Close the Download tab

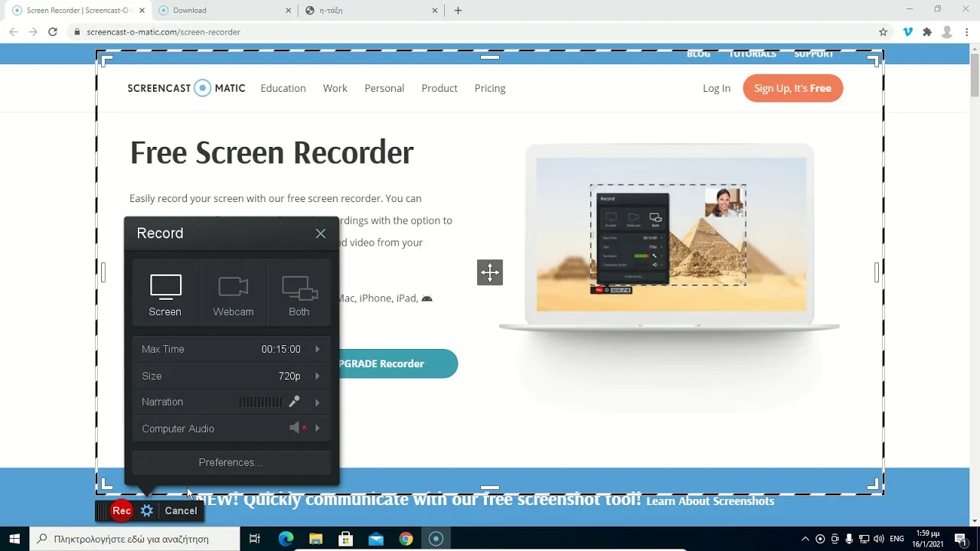[x=289, y=11]
